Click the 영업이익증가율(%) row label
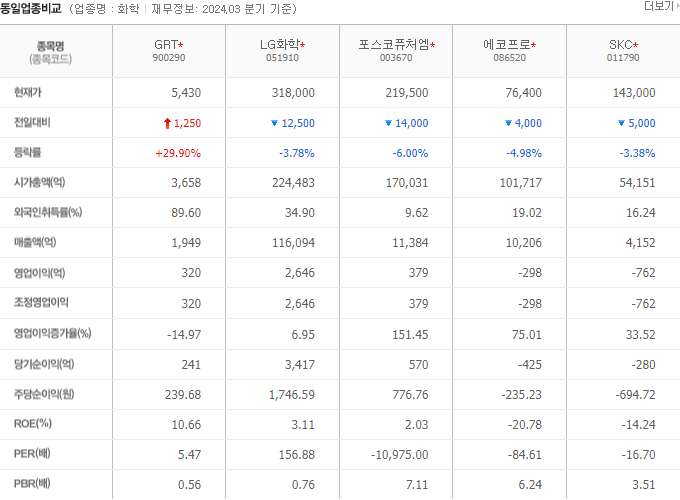680x500 pixels. click(52, 333)
